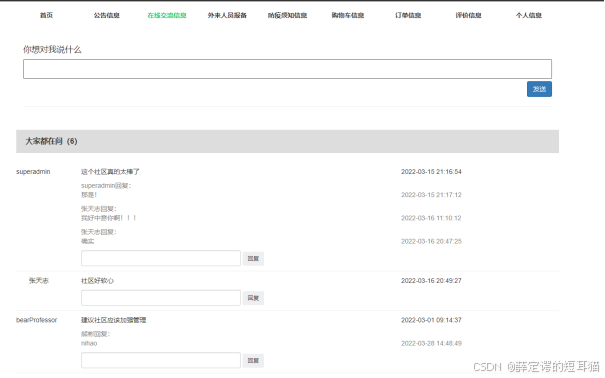Click timestamp 2022-03-16 20:47:25
This screenshot has width=605, height=378.
pyautogui.click(x=431, y=241)
